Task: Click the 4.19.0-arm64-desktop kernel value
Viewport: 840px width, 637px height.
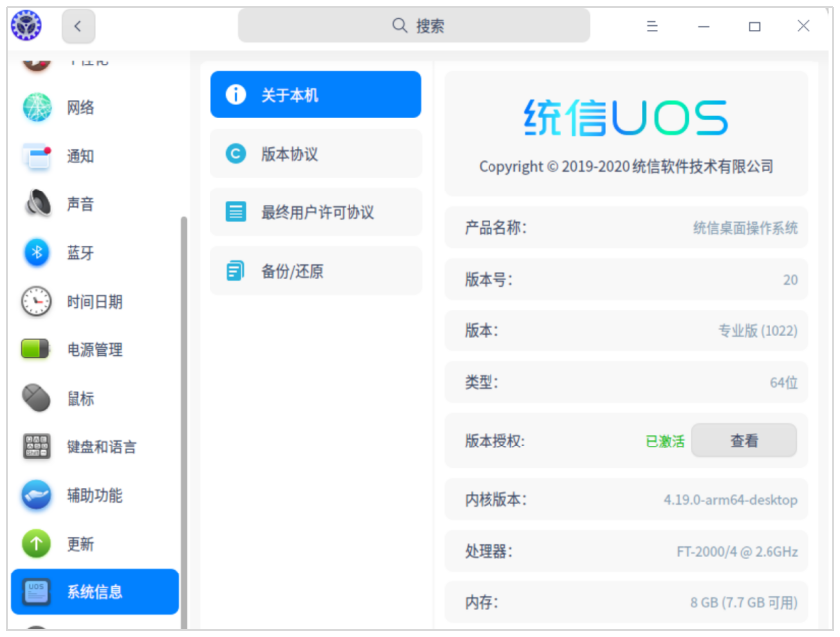Action: tap(731, 500)
